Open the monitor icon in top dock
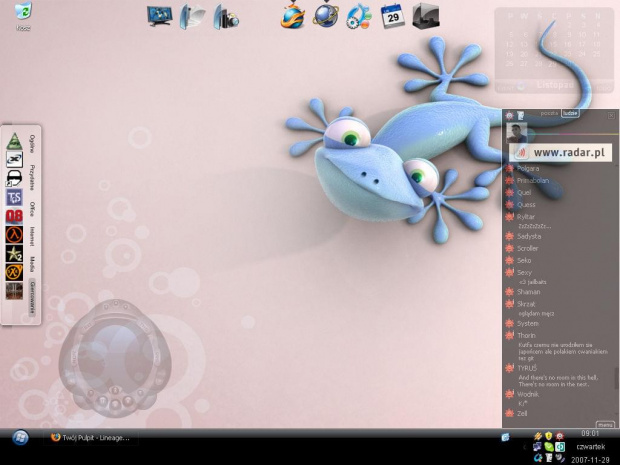 click(159, 15)
